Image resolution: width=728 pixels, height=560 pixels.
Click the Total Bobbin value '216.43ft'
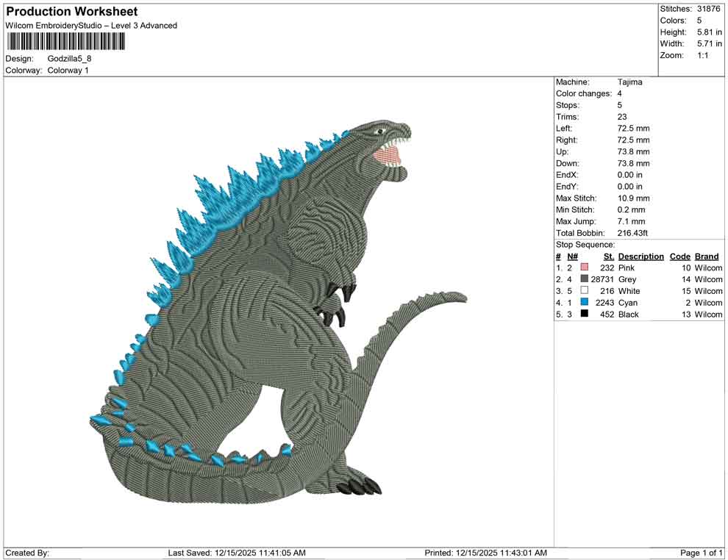coord(632,233)
